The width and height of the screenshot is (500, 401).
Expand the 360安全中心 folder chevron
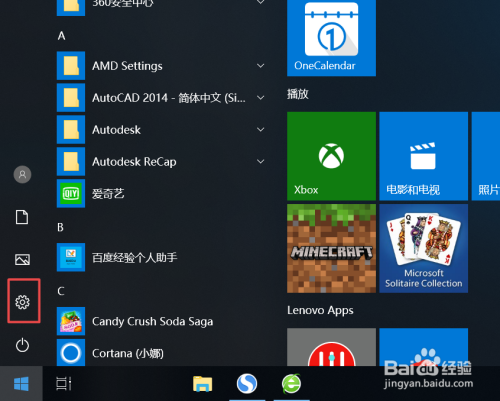coord(261,2)
